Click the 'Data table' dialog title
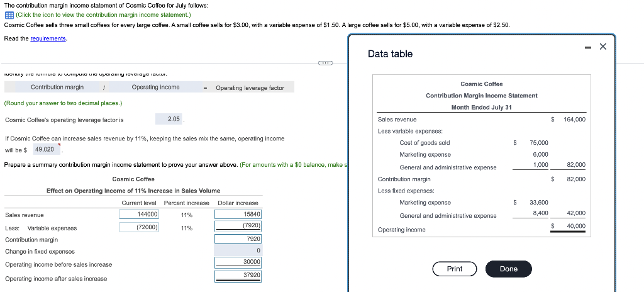This screenshot has height=292, width=644. click(390, 54)
